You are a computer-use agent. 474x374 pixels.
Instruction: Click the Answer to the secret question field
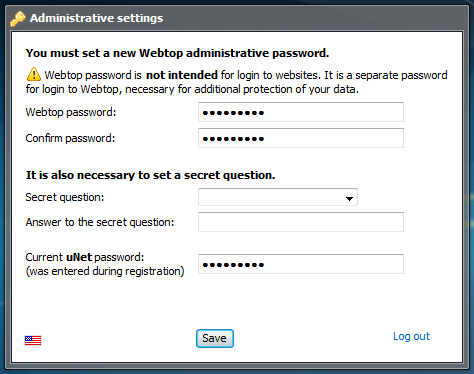301,222
